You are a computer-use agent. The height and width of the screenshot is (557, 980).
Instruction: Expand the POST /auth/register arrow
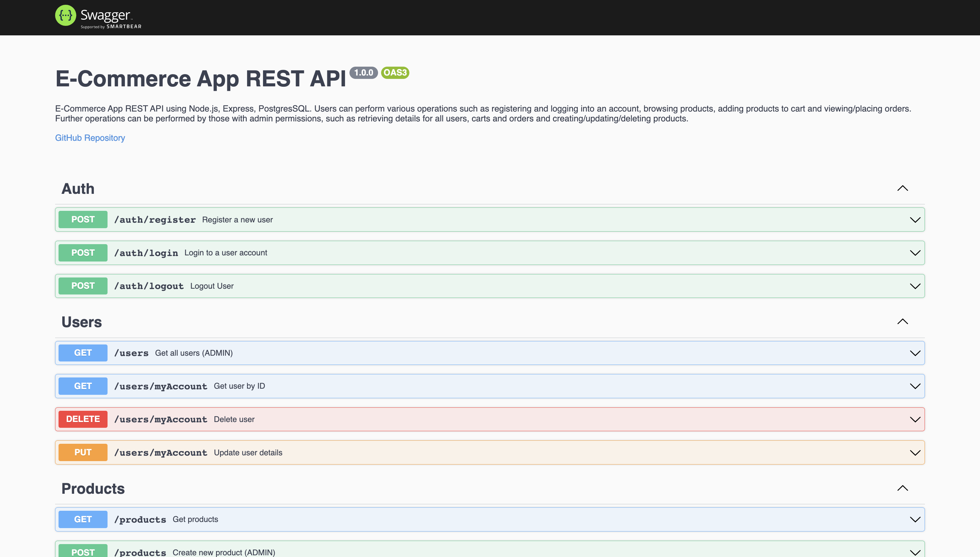click(x=915, y=220)
